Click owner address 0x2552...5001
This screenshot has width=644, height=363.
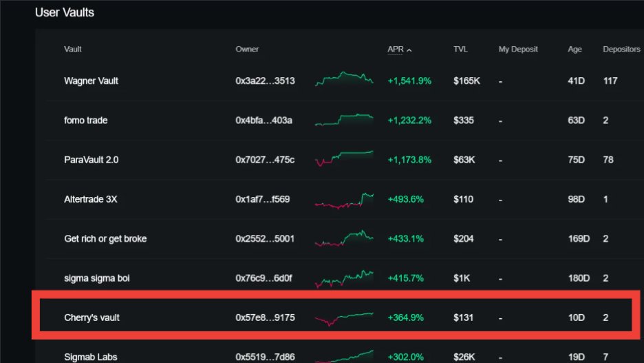pos(265,239)
